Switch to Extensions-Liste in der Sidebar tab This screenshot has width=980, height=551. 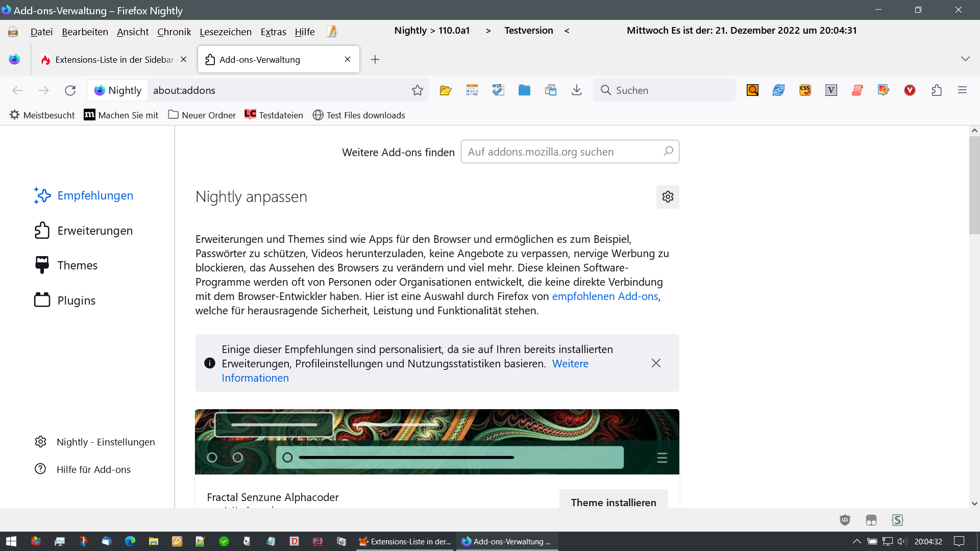point(113,60)
